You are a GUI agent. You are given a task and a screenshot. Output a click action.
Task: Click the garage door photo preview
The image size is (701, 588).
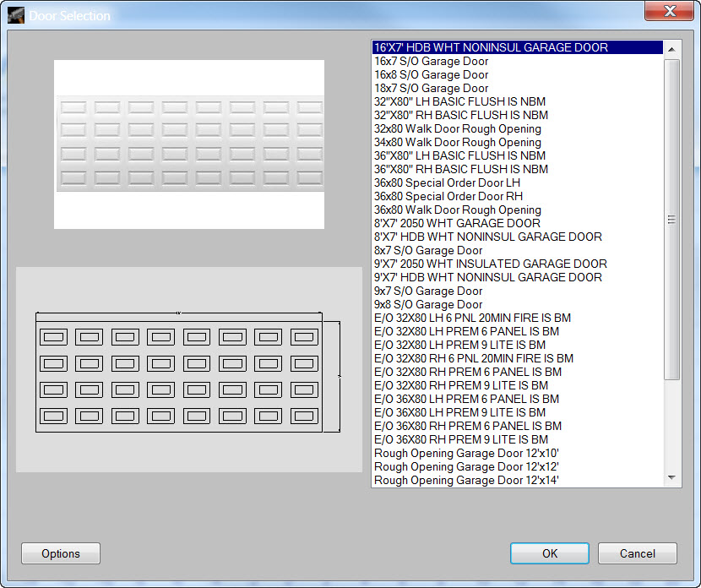pos(189,144)
